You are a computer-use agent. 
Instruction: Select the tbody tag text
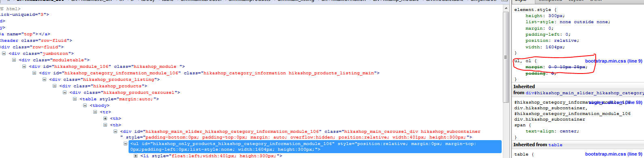[x=100, y=106]
